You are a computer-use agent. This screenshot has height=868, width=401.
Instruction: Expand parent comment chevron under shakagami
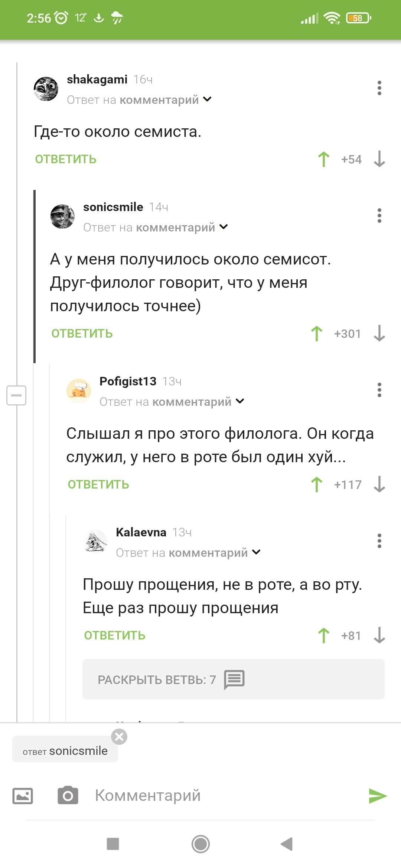(x=208, y=99)
